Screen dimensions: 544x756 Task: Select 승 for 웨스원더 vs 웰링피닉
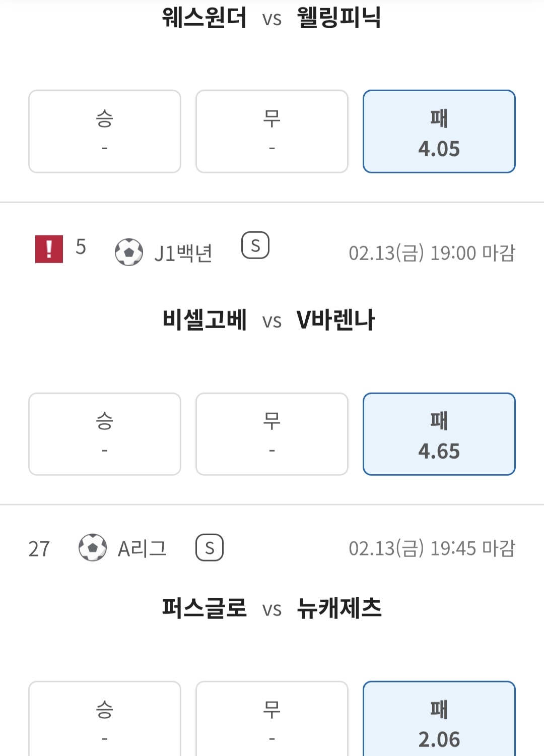[105, 132]
